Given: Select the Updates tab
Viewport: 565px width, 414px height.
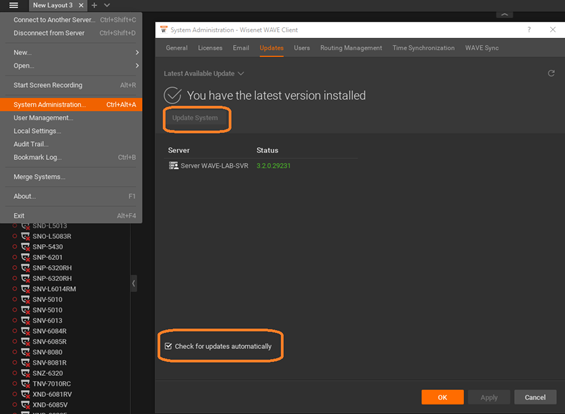Looking at the screenshot, I should tap(271, 48).
